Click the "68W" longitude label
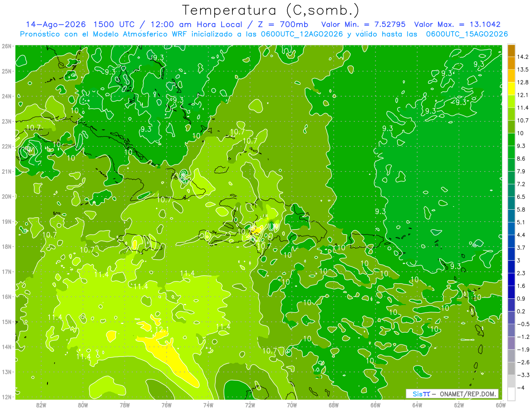532x411 pixels. pyautogui.click(x=333, y=405)
